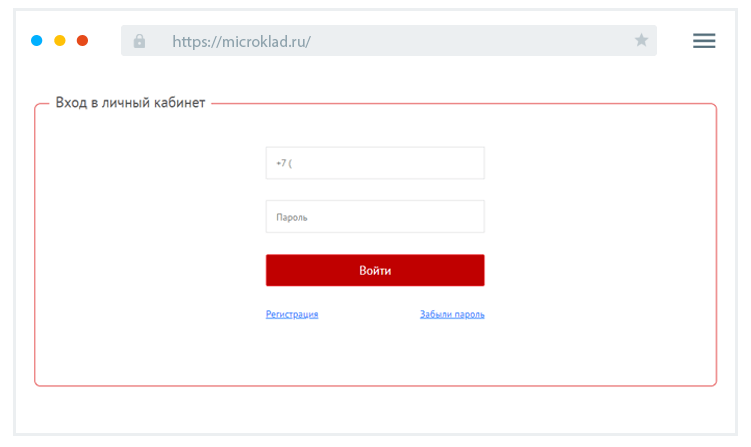Image resolution: width=751 pixels, height=447 pixels.
Task: Open the hamburger menu
Action: [704, 41]
